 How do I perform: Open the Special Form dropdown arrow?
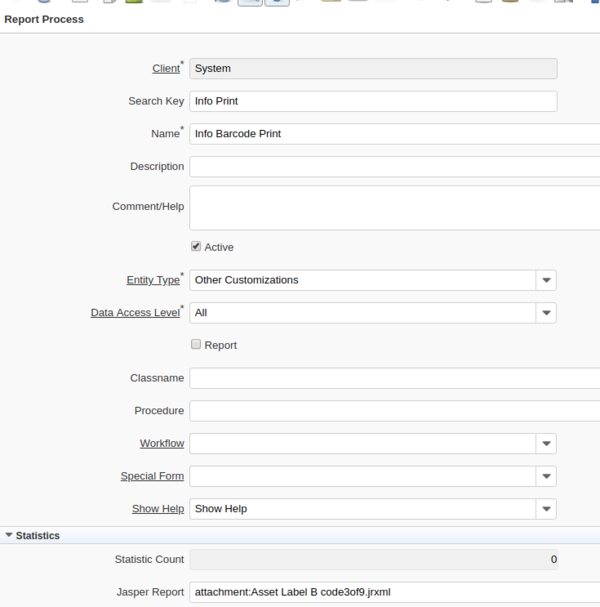(x=546, y=476)
